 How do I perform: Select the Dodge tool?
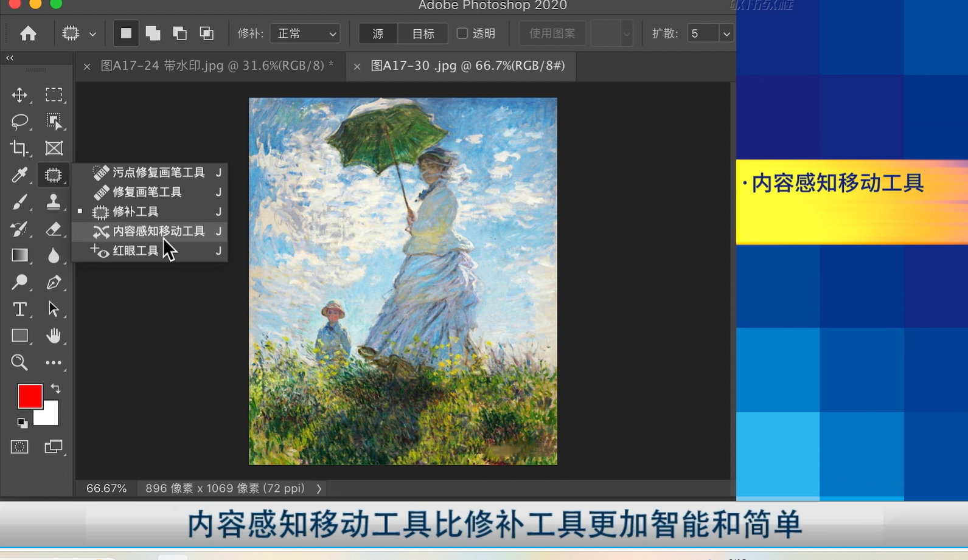click(x=19, y=282)
